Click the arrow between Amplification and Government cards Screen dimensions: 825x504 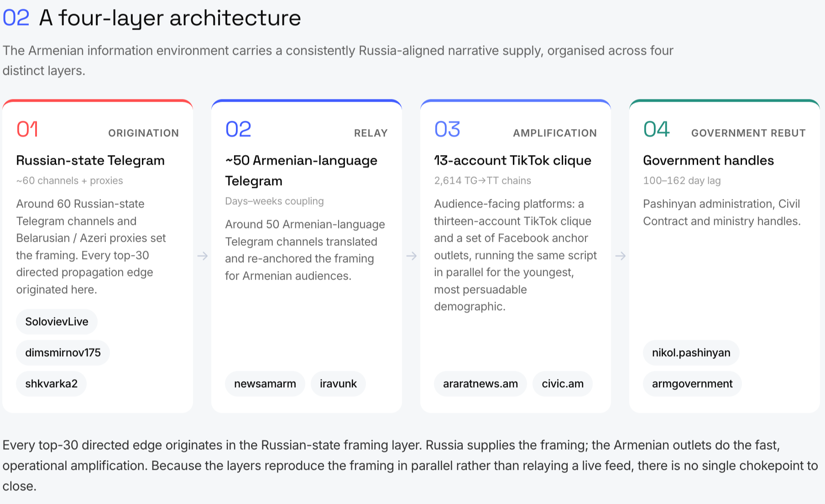620,256
